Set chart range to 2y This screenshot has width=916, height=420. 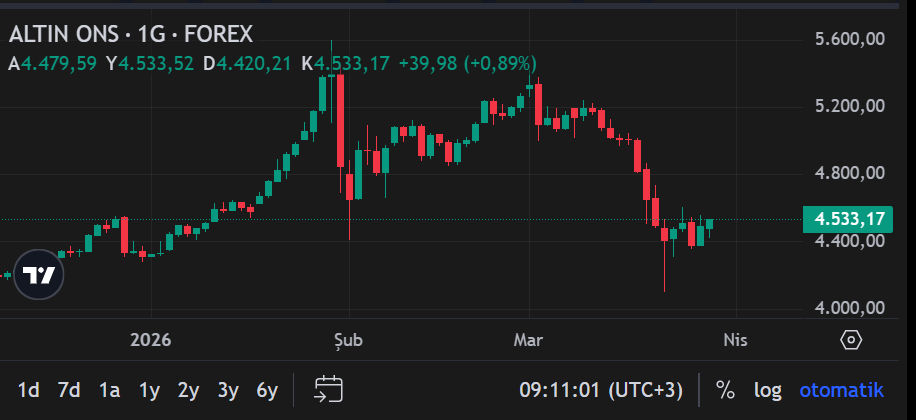[x=188, y=389]
